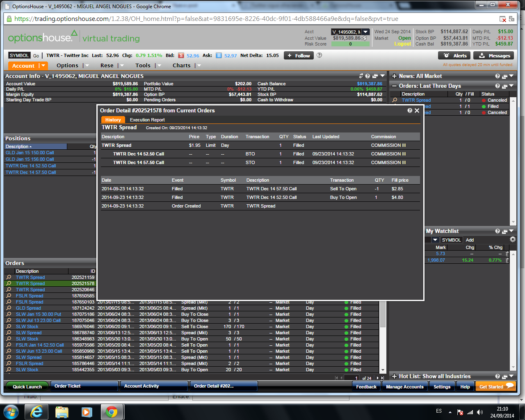The height and width of the screenshot is (420, 525).
Task: Open Manage Accounts
Action: point(404,386)
